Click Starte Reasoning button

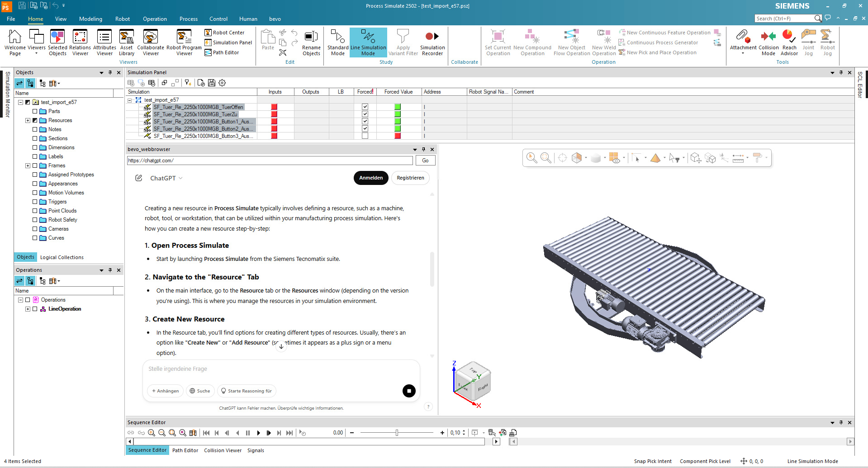247,391
